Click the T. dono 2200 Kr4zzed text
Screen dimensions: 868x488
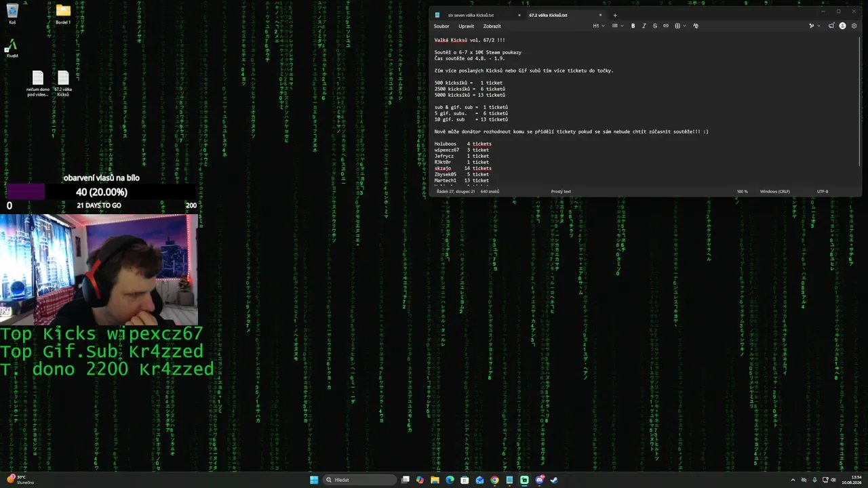(x=107, y=369)
